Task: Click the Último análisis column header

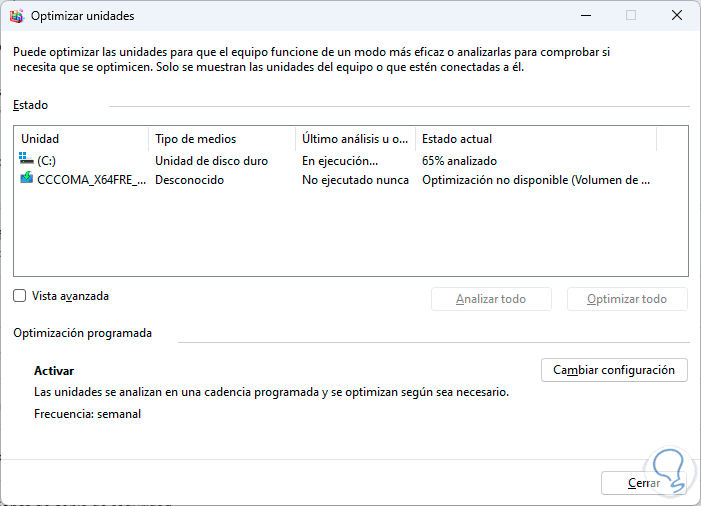Action: click(355, 139)
